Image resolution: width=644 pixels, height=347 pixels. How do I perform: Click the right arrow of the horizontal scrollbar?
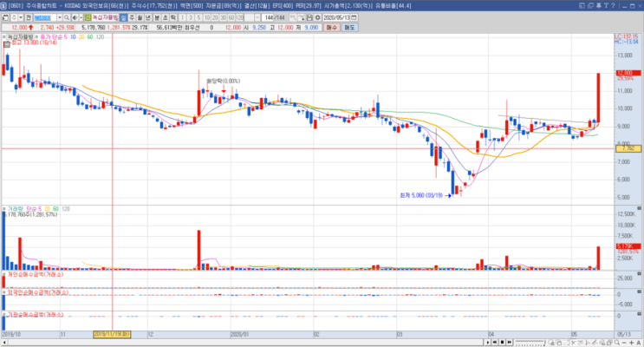click(x=487, y=342)
